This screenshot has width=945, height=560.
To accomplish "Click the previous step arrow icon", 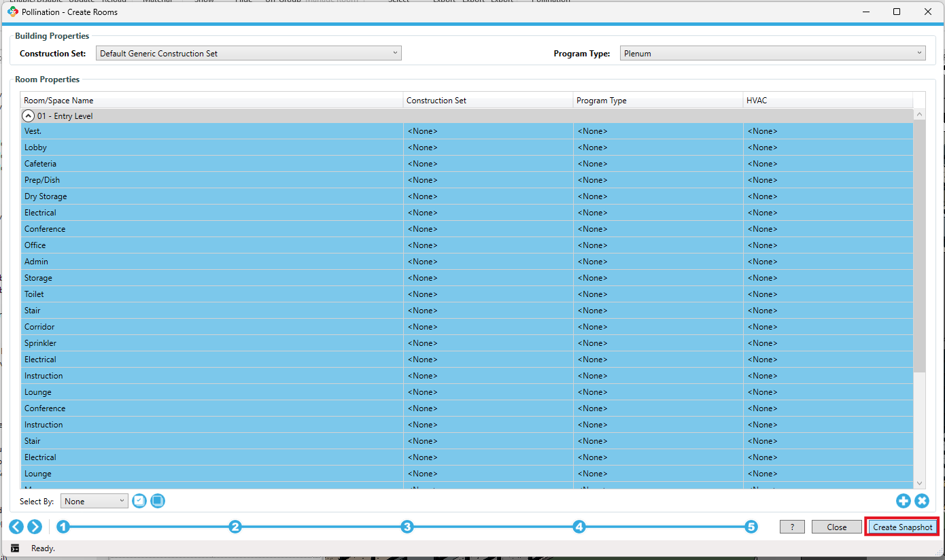I will click(x=16, y=527).
